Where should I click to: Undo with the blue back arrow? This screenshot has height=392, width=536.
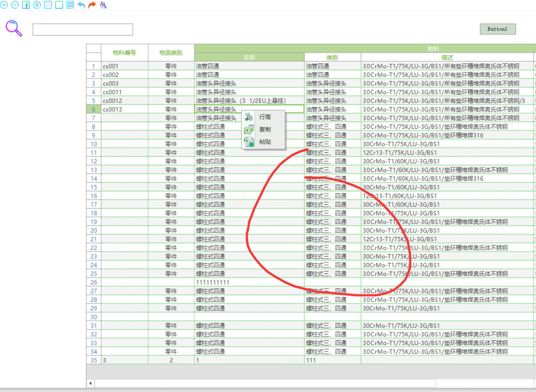tap(81, 5)
